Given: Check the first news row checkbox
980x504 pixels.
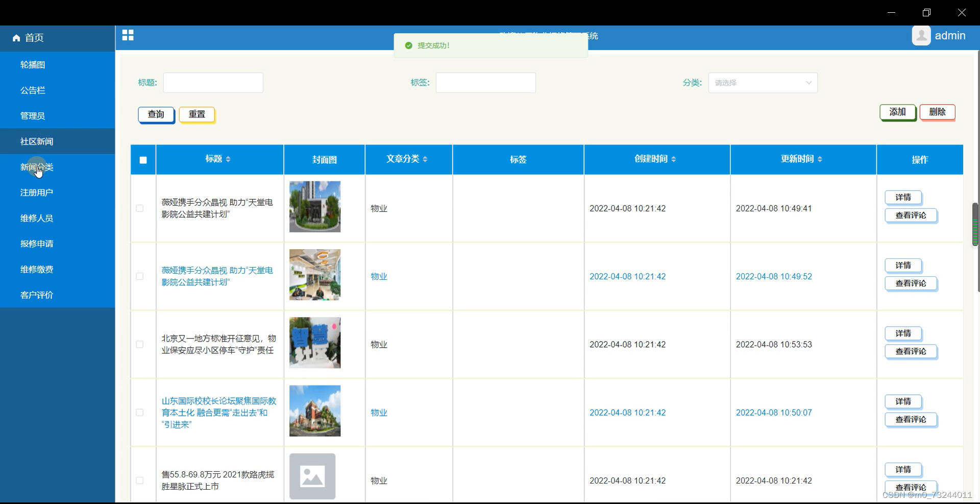Looking at the screenshot, I should [139, 208].
